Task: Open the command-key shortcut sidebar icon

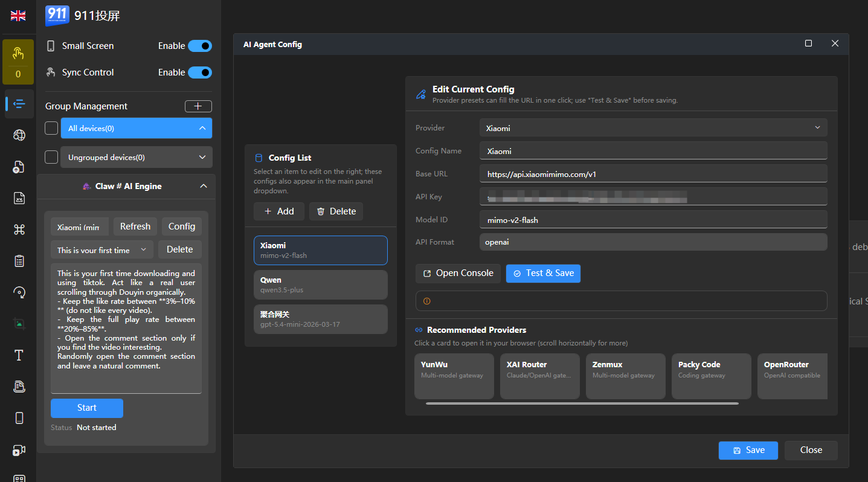Action: click(19, 230)
